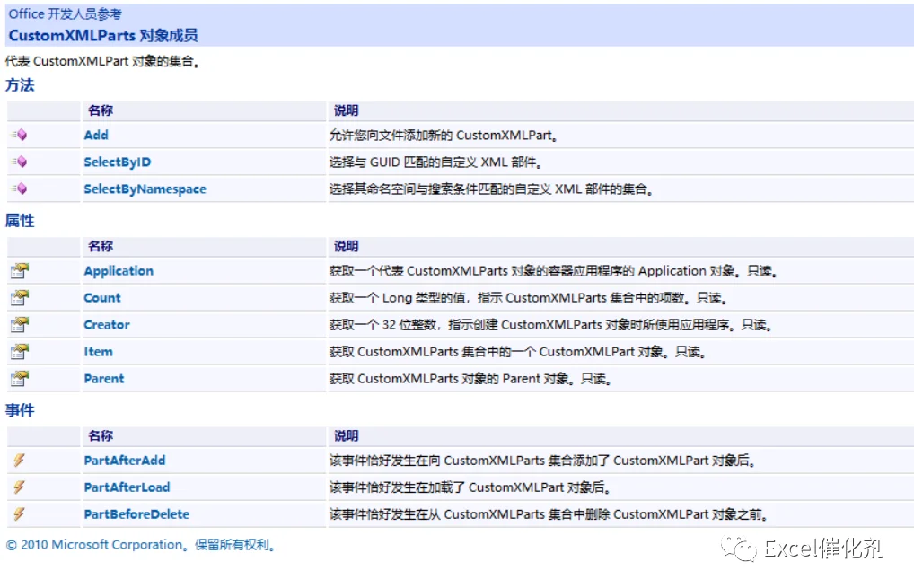Click the 名称 column header in properties table

pos(101,246)
